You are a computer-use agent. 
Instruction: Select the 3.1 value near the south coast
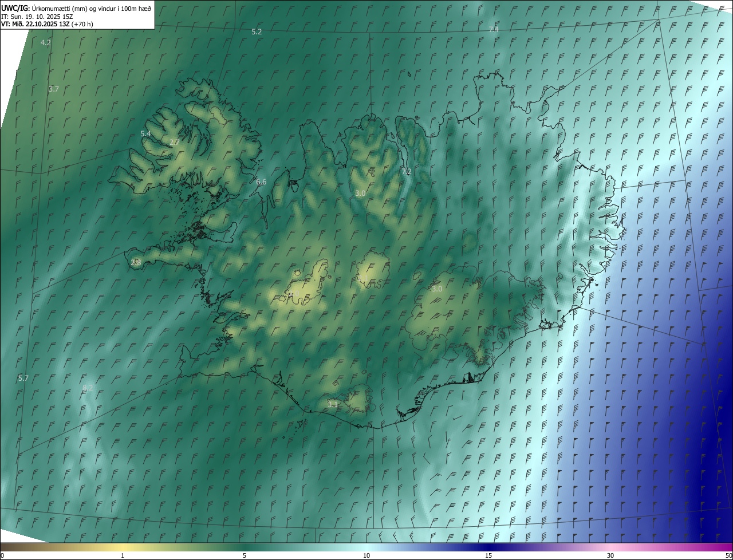(x=332, y=404)
